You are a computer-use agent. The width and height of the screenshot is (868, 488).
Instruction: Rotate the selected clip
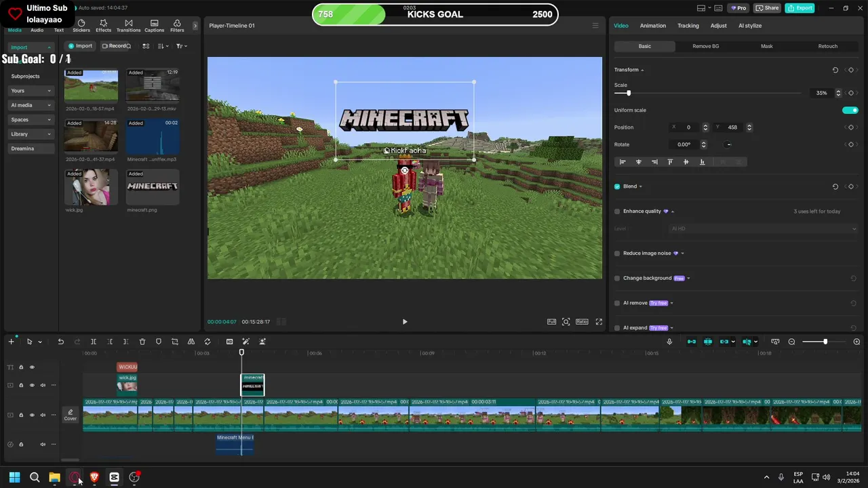click(208, 342)
